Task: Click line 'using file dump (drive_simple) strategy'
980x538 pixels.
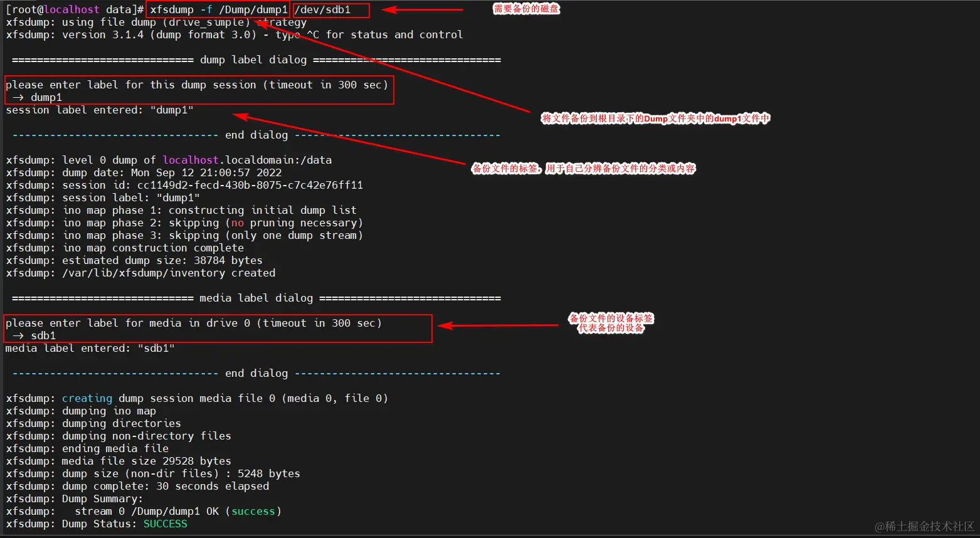Action: pyautogui.click(x=156, y=22)
